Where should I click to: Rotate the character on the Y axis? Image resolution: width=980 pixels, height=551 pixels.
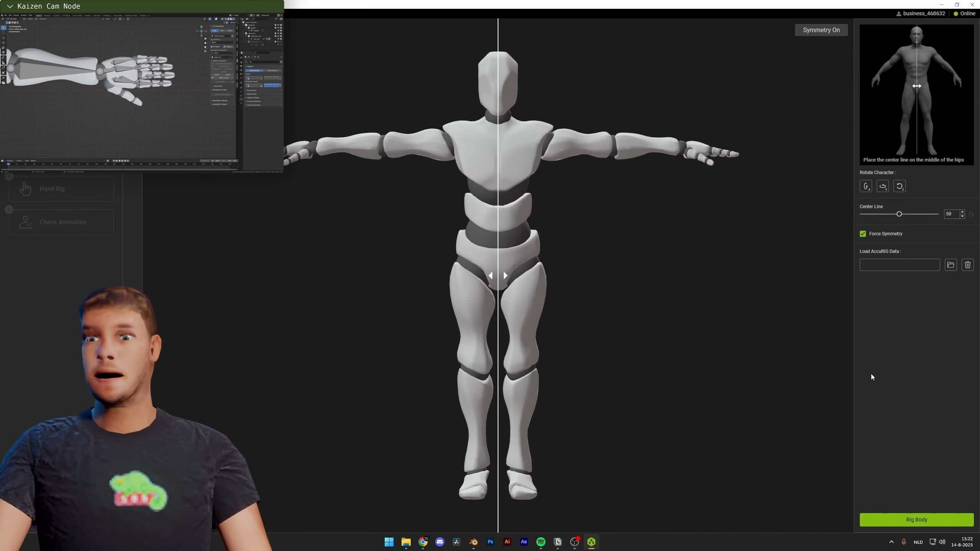point(883,186)
